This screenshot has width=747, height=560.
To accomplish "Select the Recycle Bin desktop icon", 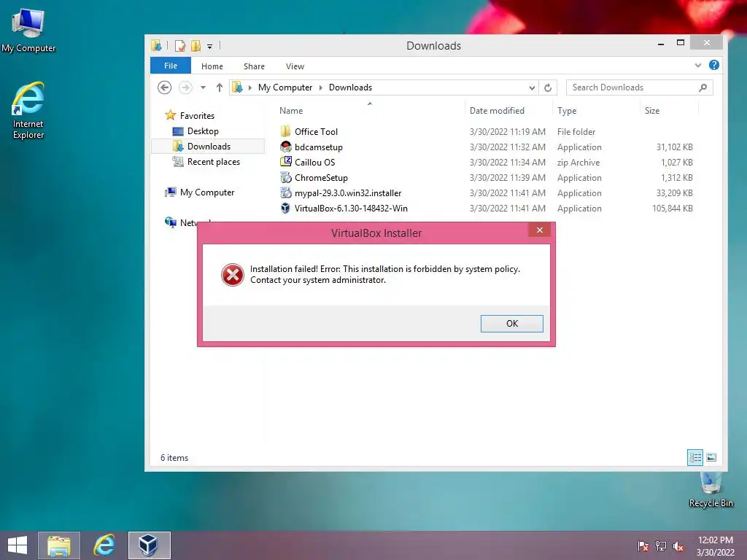I will point(711,489).
